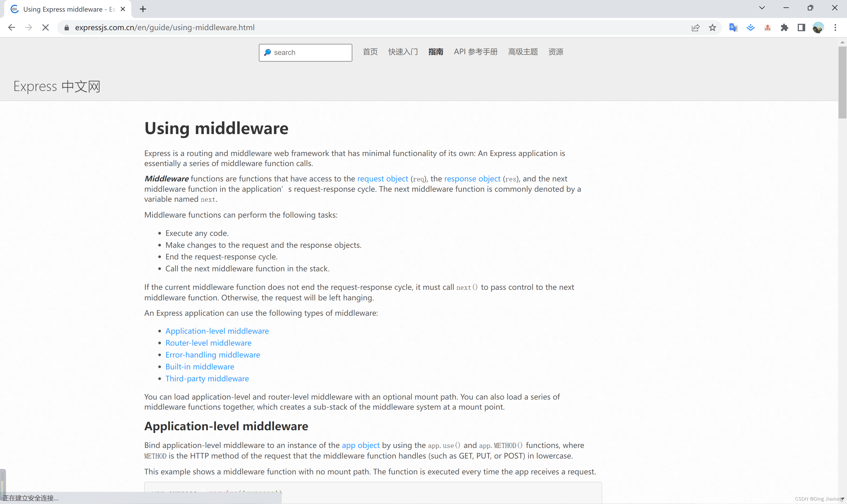Restore down the browser window
Screen dimensions: 847x504
(810, 8)
